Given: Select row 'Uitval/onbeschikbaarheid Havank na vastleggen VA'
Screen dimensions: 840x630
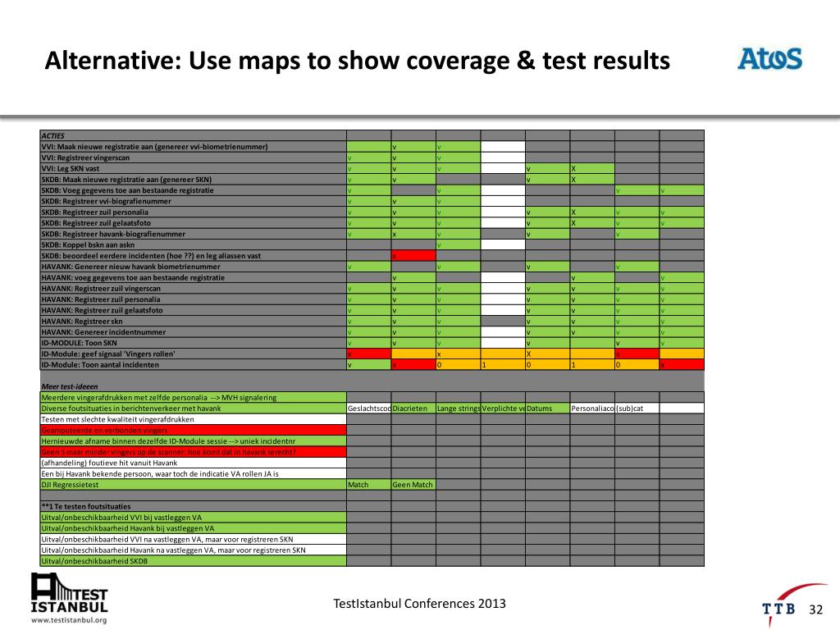Looking at the screenshot, I should (194, 550).
